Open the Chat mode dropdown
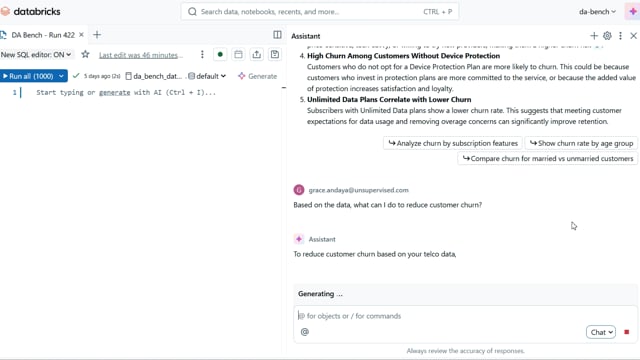Image resolution: width=640 pixels, height=360 pixels. pos(601,332)
